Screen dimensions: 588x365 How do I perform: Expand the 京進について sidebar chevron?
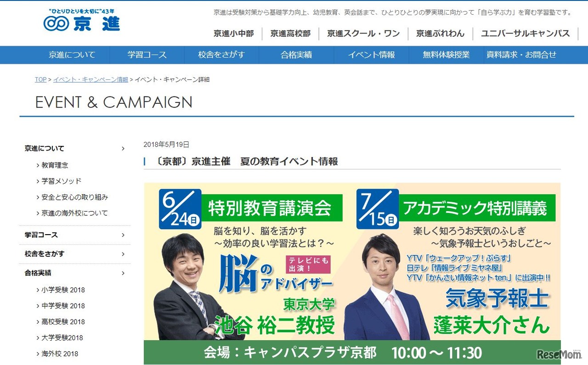[x=123, y=148]
